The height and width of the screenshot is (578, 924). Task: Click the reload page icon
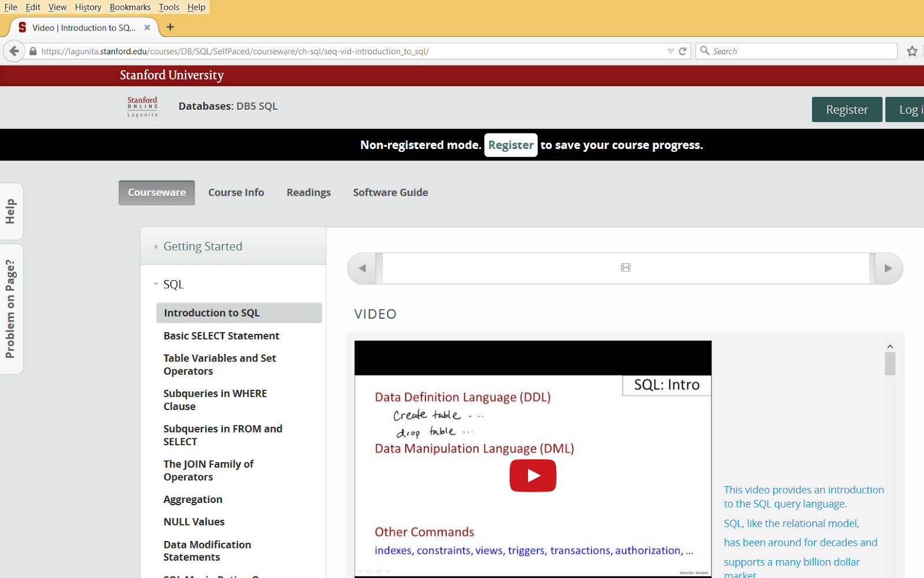click(683, 51)
